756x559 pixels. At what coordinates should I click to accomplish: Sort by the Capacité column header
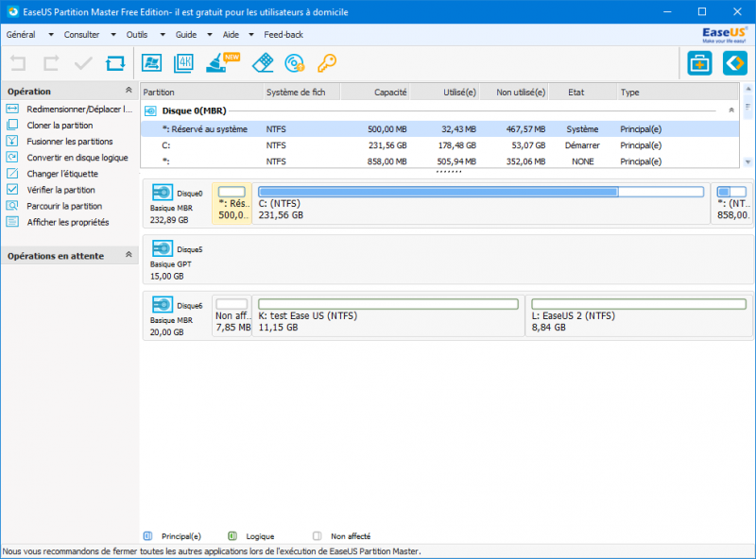tap(374, 92)
